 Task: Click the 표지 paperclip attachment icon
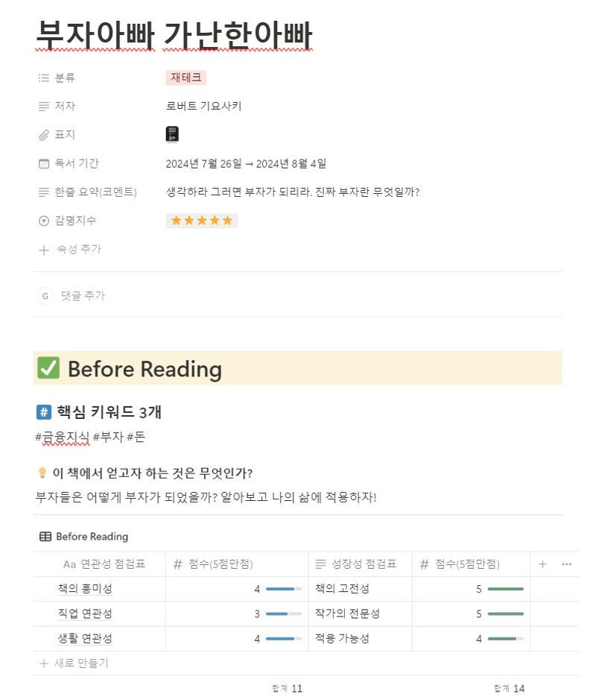point(43,135)
